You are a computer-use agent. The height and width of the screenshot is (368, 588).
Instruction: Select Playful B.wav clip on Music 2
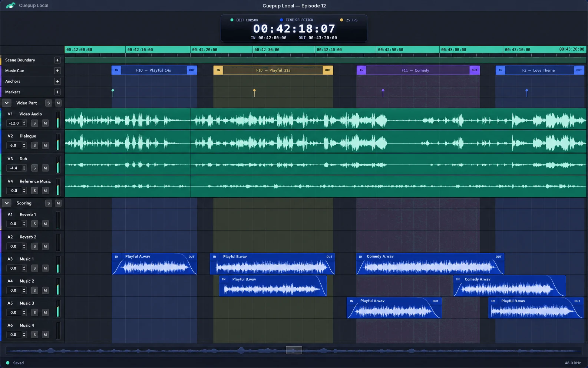pyautogui.click(x=273, y=286)
